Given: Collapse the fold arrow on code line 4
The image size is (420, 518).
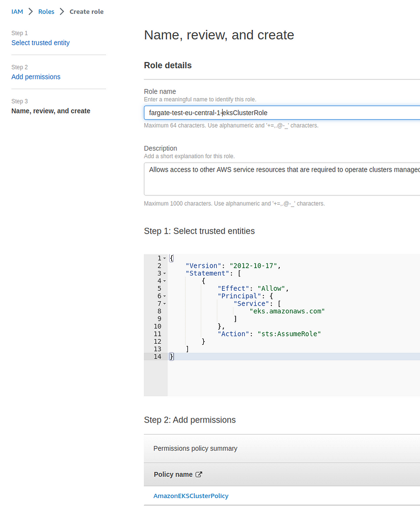Looking at the screenshot, I should [164, 281].
